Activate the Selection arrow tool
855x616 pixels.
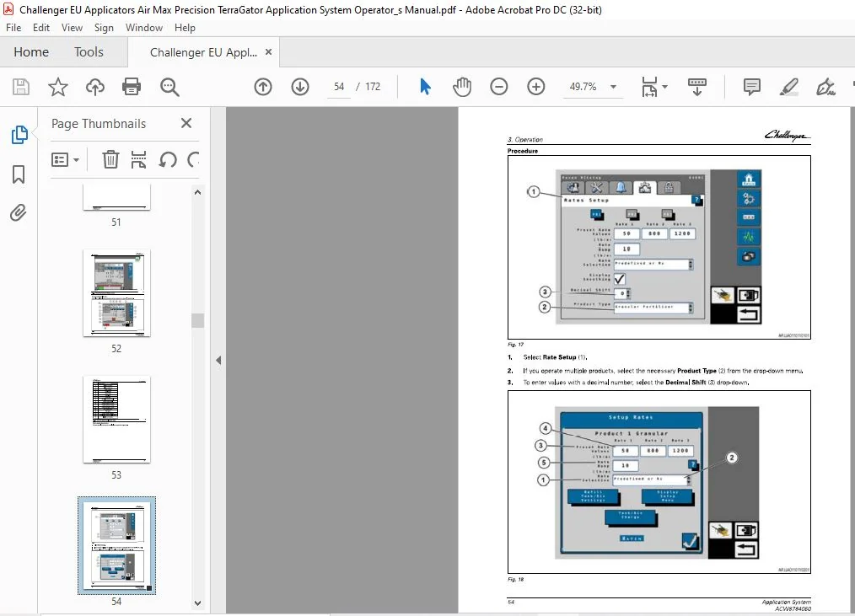(x=425, y=87)
